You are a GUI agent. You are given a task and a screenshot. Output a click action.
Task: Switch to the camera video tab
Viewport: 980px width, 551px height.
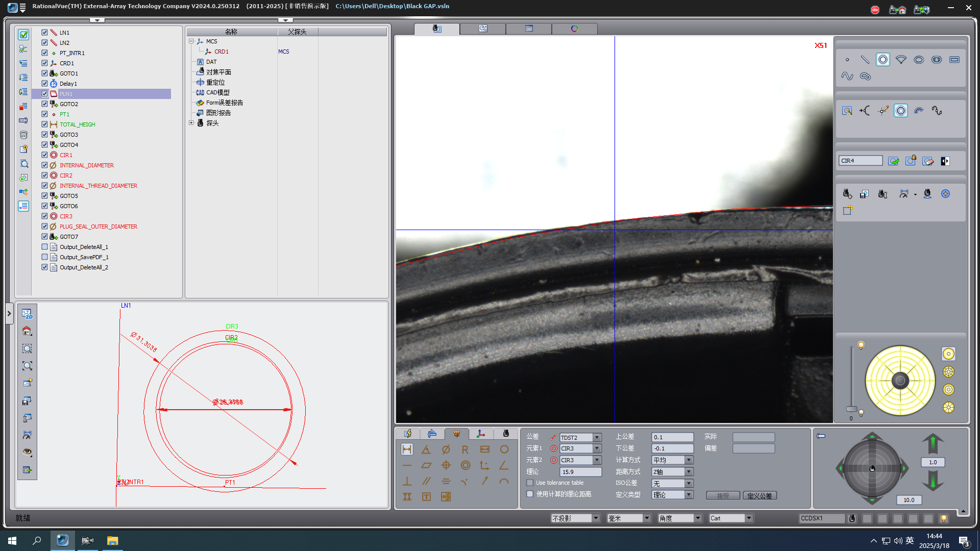tap(437, 29)
